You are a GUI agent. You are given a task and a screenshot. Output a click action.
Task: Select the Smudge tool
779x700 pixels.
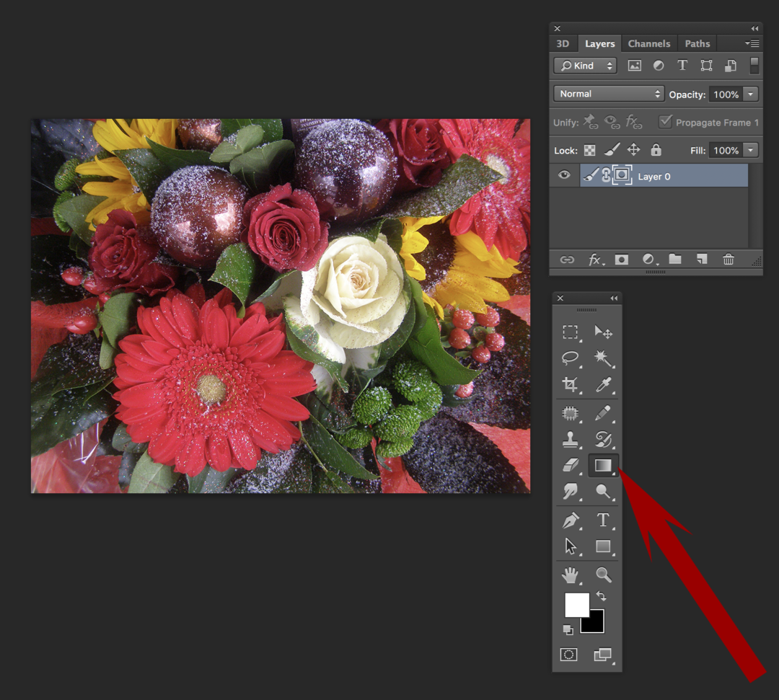(570, 492)
